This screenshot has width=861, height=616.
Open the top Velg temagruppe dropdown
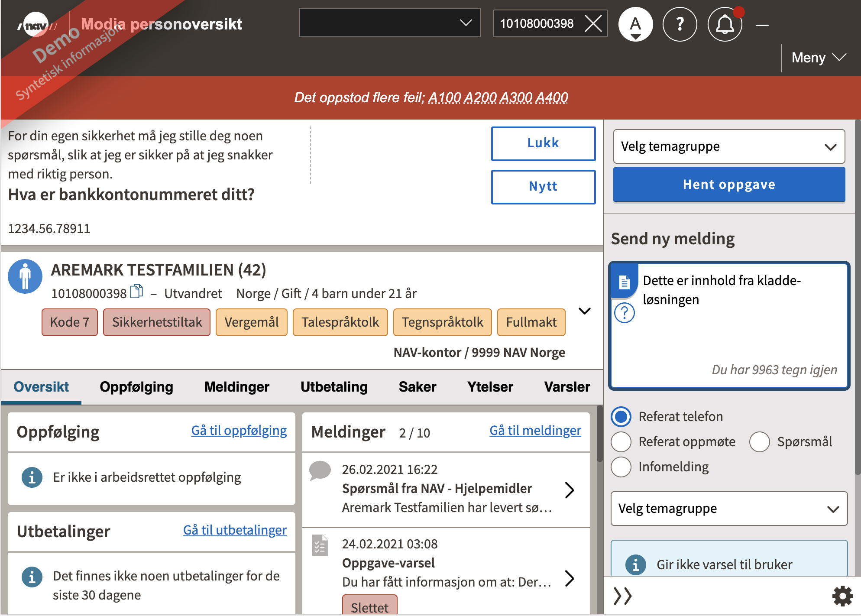[x=729, y=146]
